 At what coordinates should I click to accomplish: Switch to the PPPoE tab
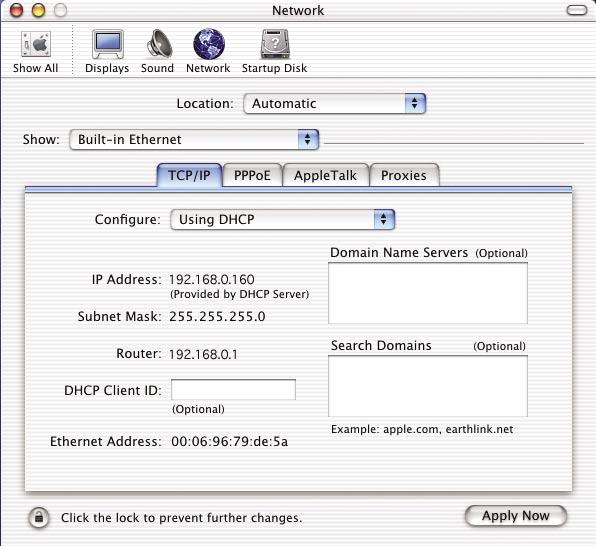(x=252, y=175)
